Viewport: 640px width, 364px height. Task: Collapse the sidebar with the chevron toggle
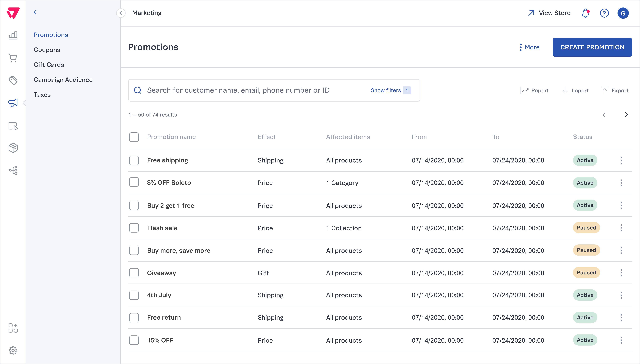121,13
